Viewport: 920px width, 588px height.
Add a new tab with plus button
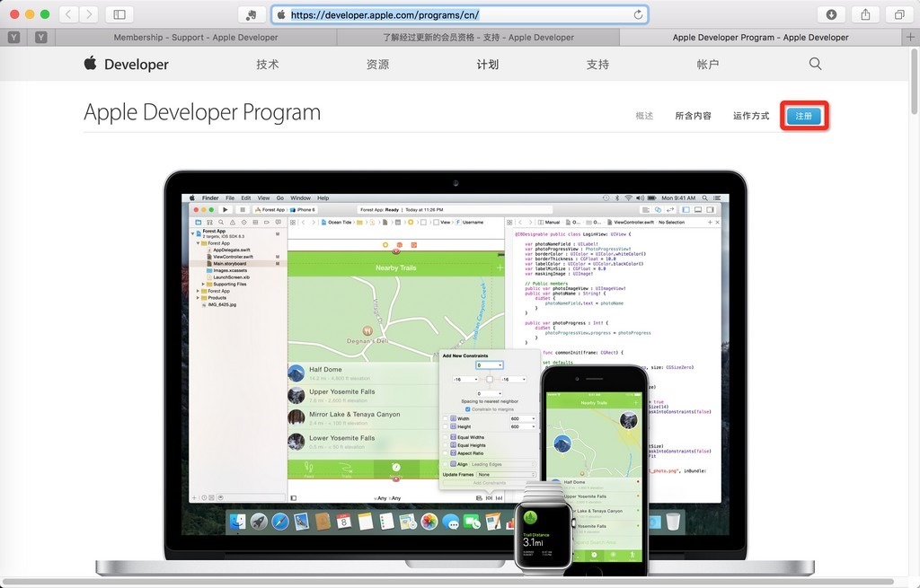click(910, 37)
